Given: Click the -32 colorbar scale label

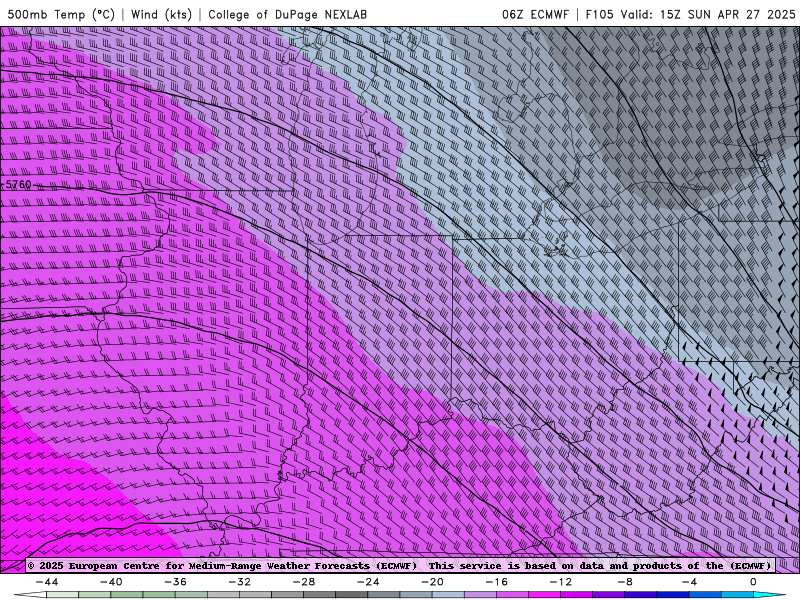Looking at the screenshot, I should 240,582.
